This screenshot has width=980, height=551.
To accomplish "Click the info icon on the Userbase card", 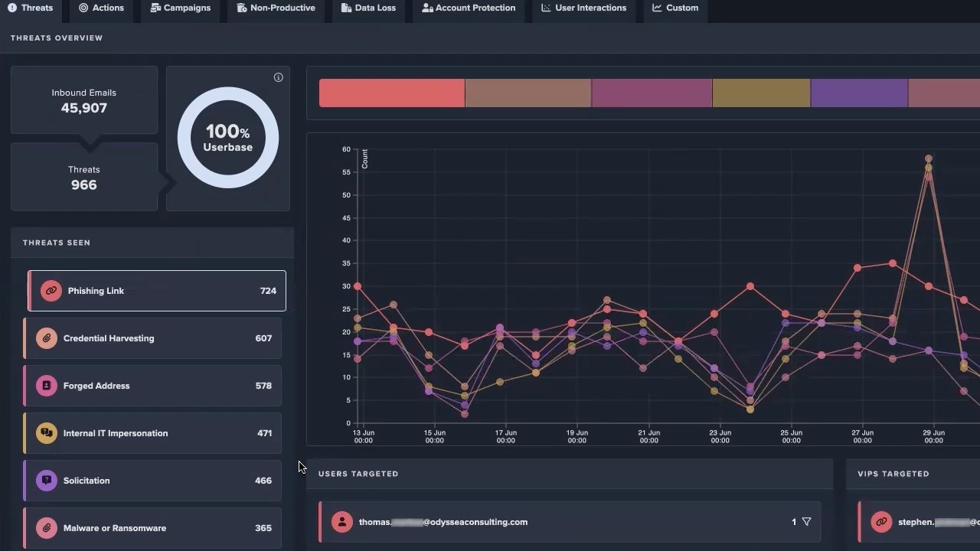I will click(x=279, y=77).
